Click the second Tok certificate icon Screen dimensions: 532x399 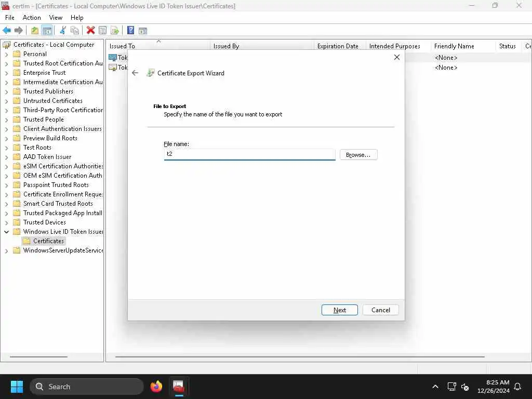[113, 67]
